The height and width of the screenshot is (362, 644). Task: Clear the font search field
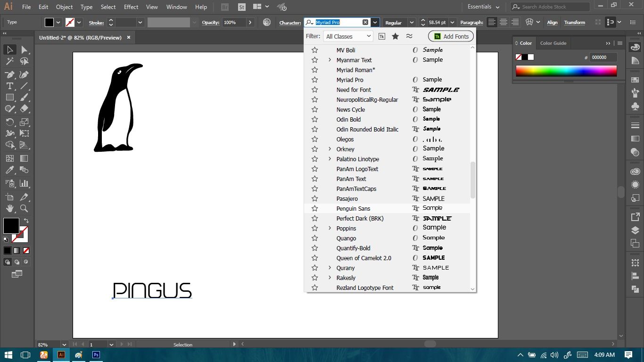[365, 22]
